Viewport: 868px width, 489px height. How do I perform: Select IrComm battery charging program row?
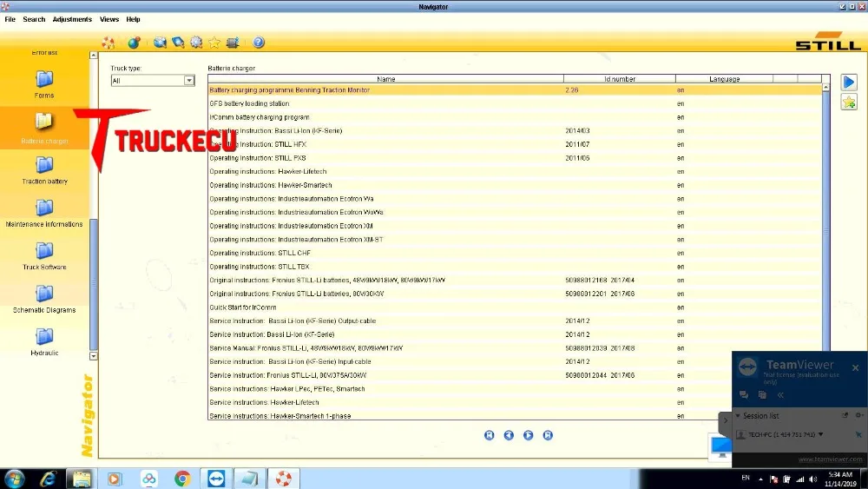click(515, 117)
